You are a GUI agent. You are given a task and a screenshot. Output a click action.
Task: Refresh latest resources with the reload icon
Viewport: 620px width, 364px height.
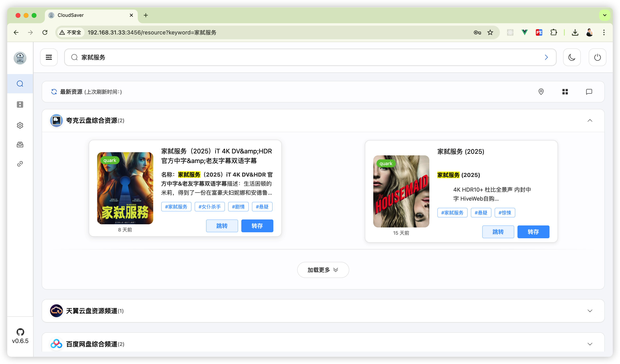[x=54, y=92]
